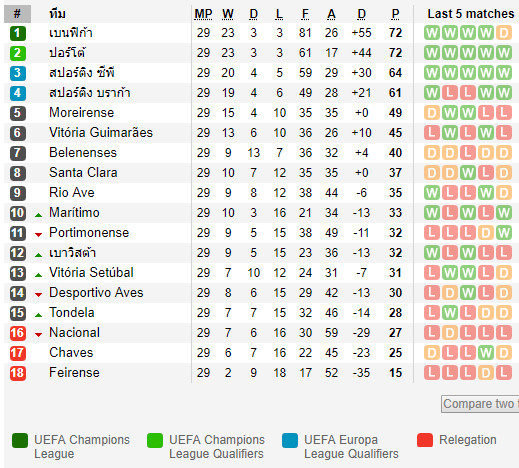Viewport: 519px width, 468px height.
Task: Click Sporting CP's blue rank 3 badge
Action: 18,73
